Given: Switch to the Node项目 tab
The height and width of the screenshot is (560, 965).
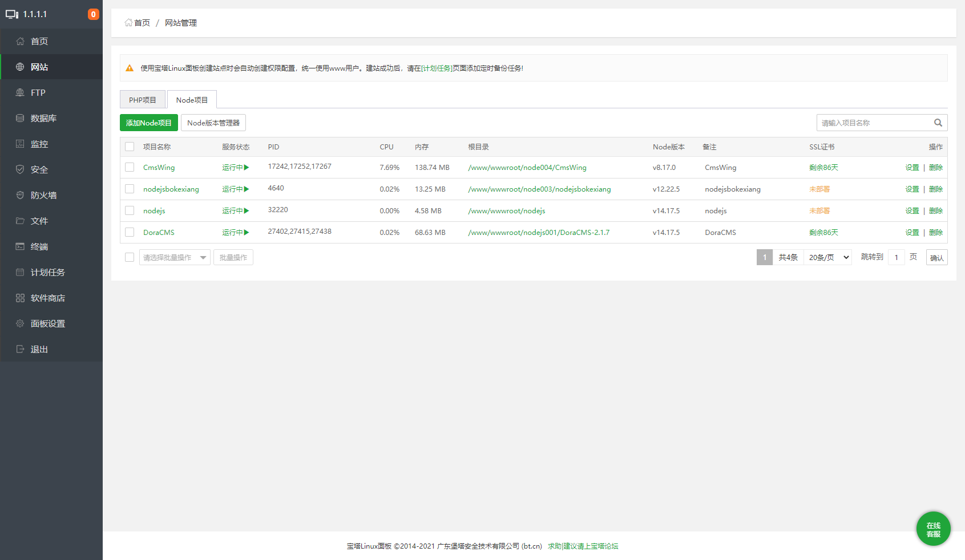Looking at the screenshot, I should (192, 99).
